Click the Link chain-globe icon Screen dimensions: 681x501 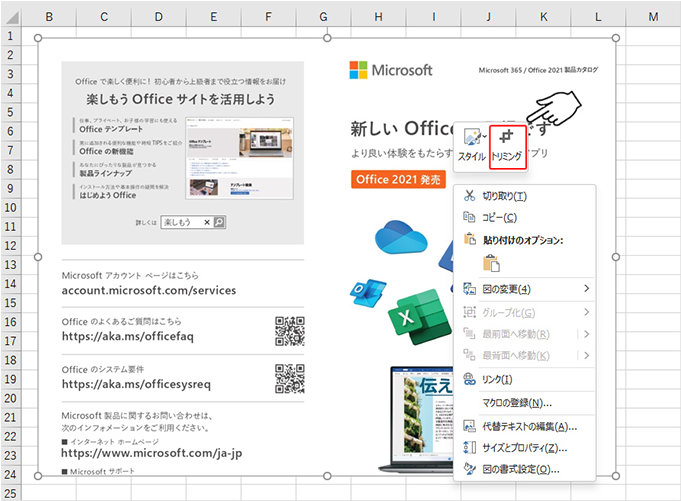(x=469, y=379)
